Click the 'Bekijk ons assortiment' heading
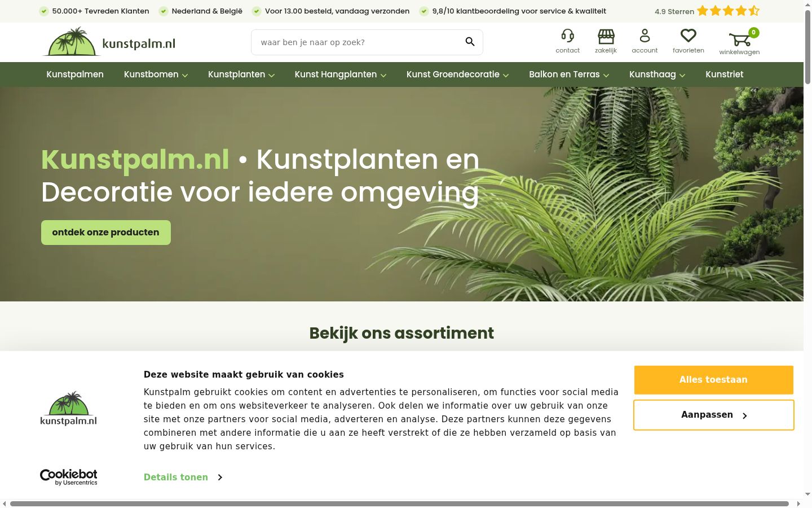This screenshot has height=508, width=812. [401, 333]
